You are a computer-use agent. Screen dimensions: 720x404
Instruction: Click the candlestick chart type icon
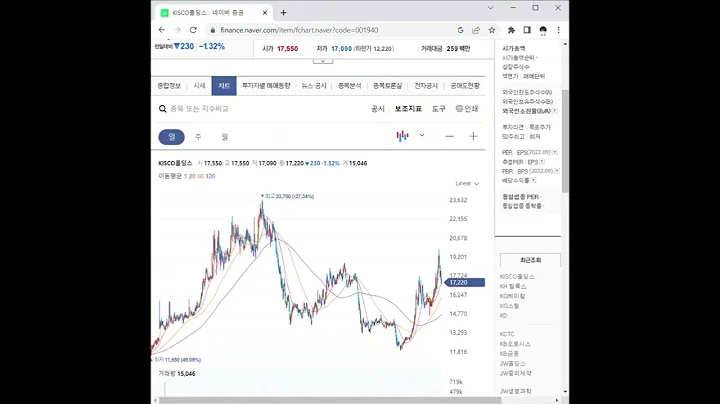pos(402,136)
